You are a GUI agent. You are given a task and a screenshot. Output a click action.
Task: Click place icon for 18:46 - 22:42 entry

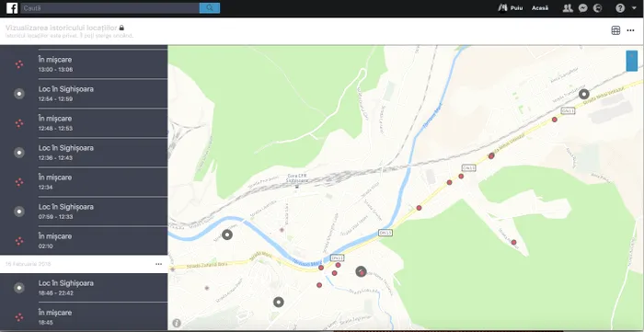click(x=19, y=288)
